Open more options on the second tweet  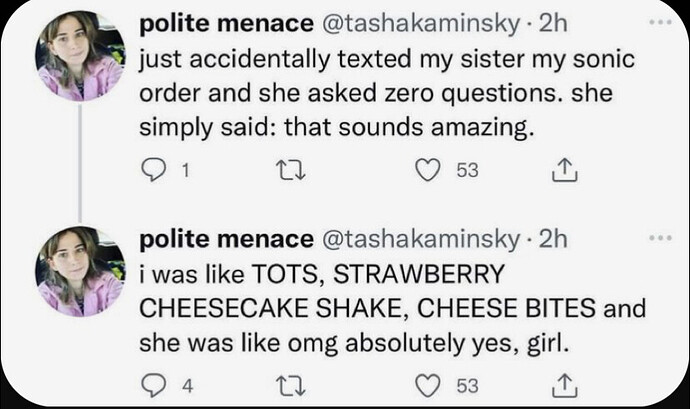(x=660, y=238)
